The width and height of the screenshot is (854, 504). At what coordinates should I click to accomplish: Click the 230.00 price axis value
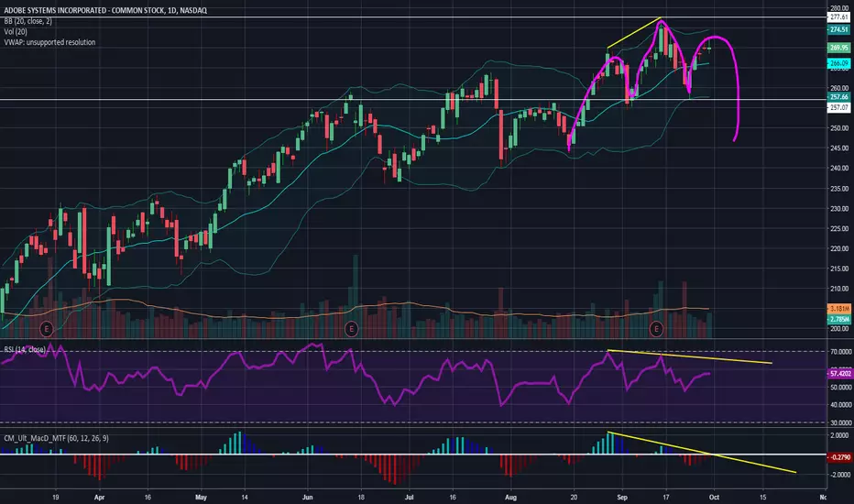[839, 209]
